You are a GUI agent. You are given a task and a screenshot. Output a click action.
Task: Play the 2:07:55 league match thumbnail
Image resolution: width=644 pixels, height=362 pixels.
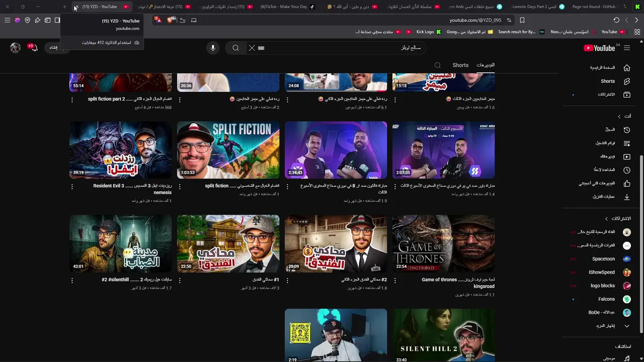coord(443,150)
